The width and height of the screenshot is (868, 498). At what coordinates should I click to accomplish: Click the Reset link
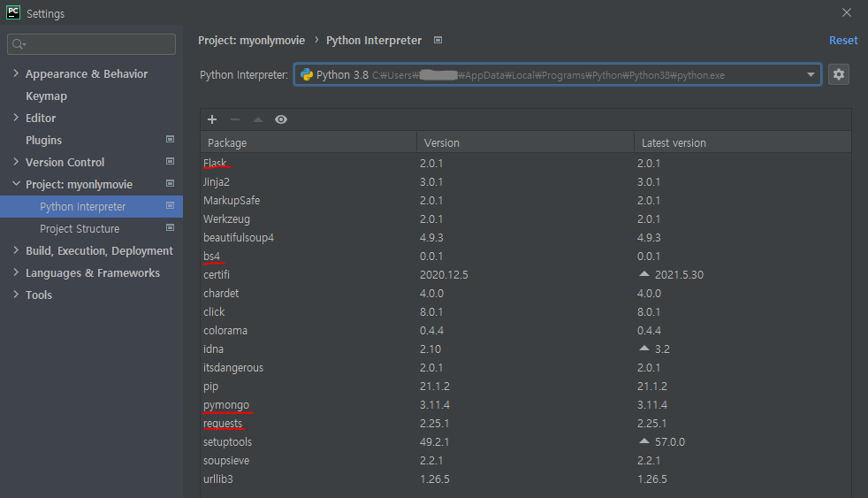pyautogui.click(x=843, y=41)
